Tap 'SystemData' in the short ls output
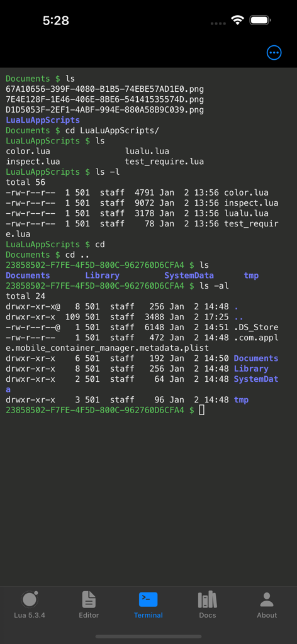 pyautogui.click(x=189, y=275)
